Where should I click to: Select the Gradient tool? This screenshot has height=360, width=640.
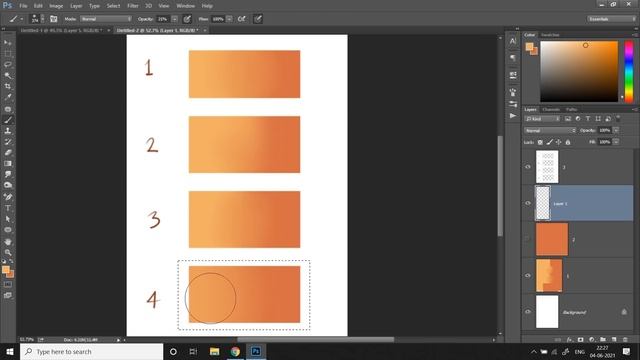click(x=8, y=163)
